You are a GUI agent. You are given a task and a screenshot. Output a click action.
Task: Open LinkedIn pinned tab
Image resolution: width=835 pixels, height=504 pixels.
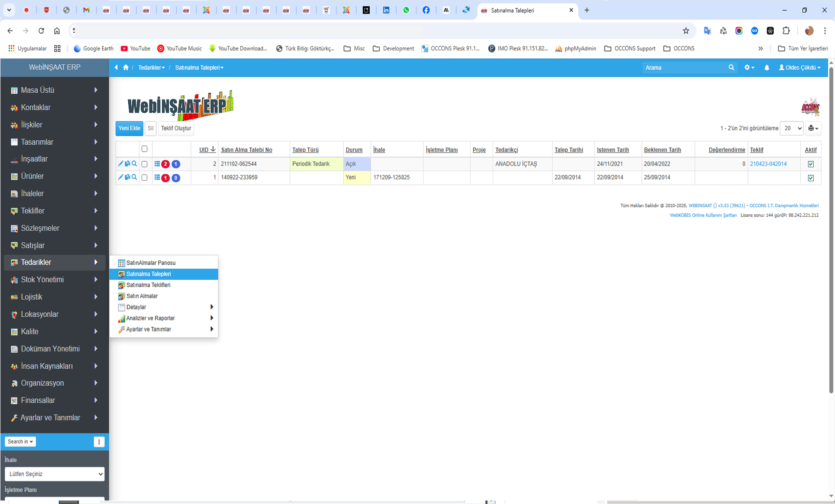386,10
